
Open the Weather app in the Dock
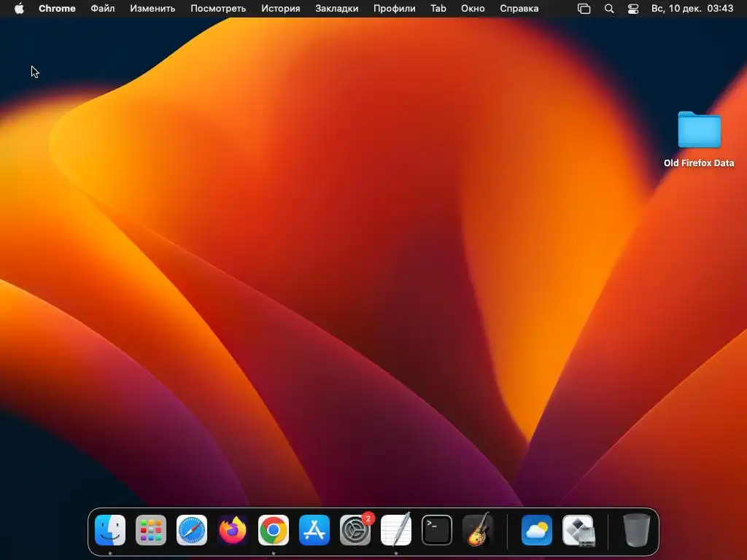coord(537,530)
